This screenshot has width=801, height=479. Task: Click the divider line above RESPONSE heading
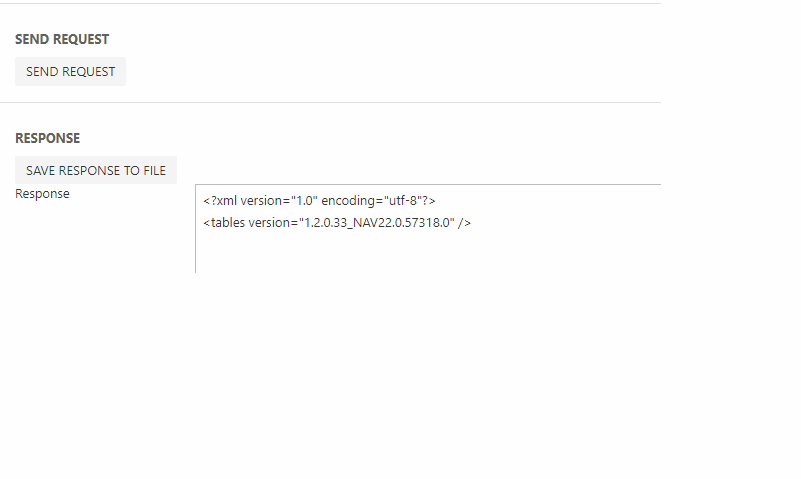pyautogui.click(x=330, y=102)
